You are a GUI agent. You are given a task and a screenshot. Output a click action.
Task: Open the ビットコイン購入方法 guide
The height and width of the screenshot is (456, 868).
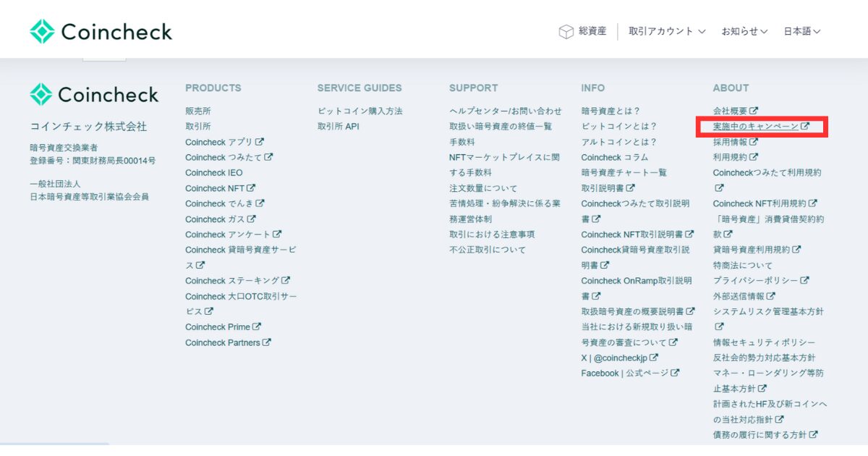[x=360, y=111]
